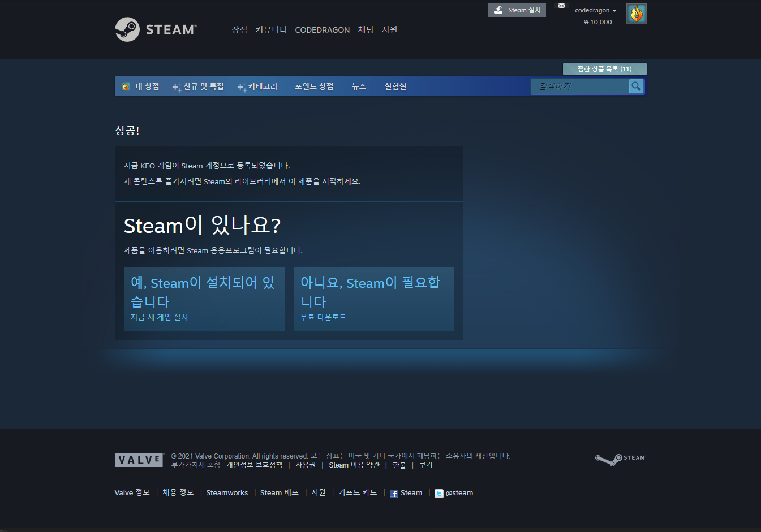The image size is (761, 532).
Task: Open 쿠키 footer link
Action: pyautogui.click(x=425, y=465)
